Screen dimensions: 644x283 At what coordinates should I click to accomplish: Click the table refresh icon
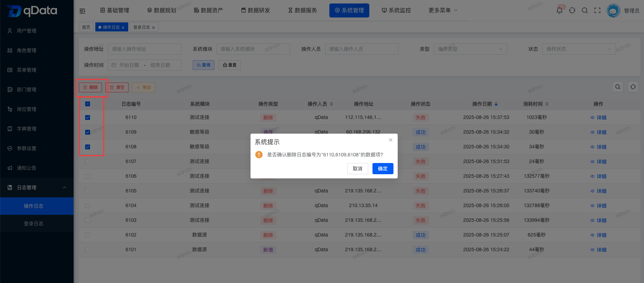[633, 87]
